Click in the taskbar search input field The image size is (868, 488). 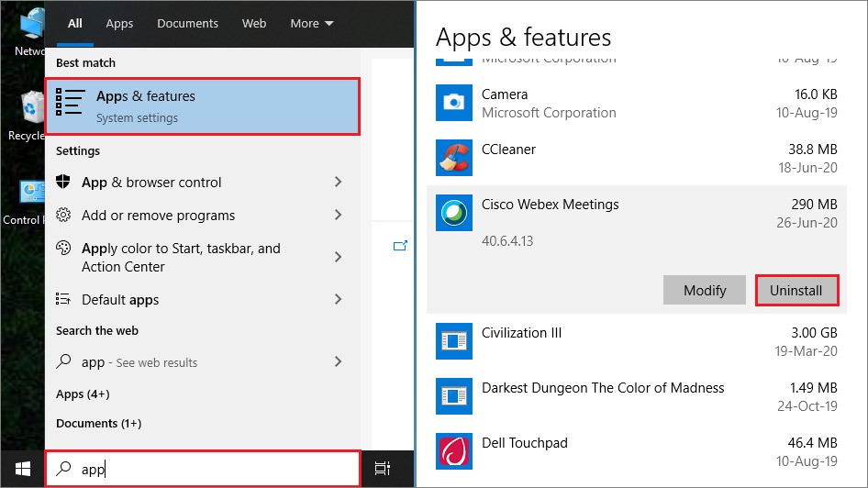click(x=203, y=469)
